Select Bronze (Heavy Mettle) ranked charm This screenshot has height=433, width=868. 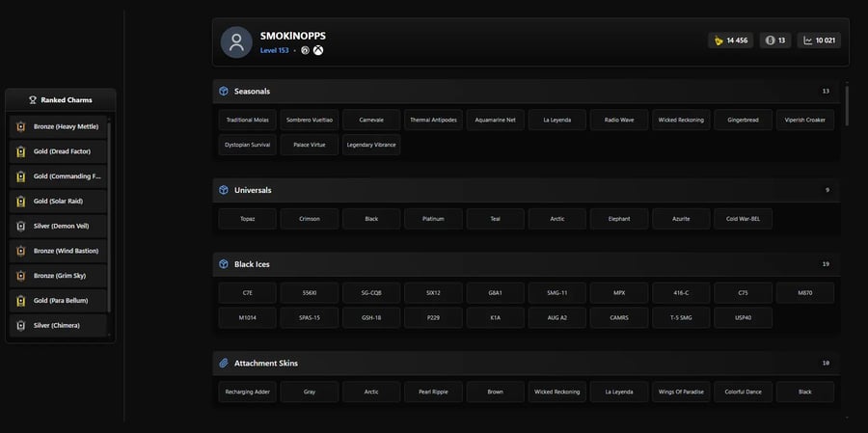[59, 126]
